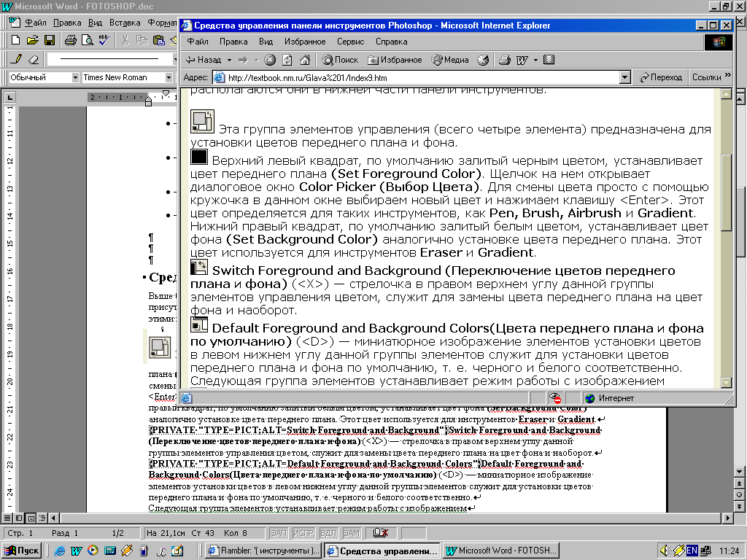This screenshot has width=747, height=560.
Task: Click IE page scroll down arrow
Action: pyautogui.click(x=727, y=382)
